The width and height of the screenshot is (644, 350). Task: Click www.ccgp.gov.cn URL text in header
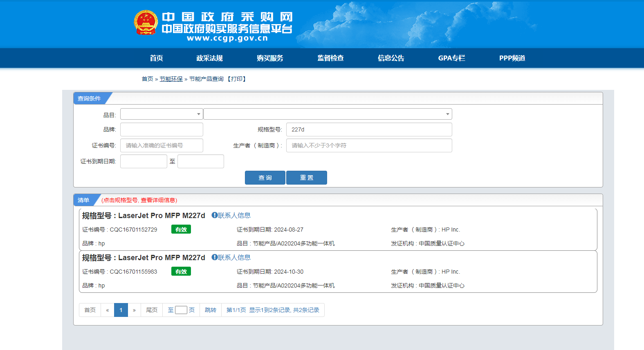point(227,38)
